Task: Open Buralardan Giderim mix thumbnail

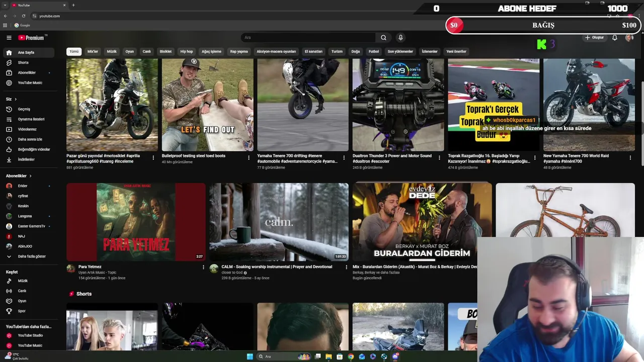Action: coord(422,222)
